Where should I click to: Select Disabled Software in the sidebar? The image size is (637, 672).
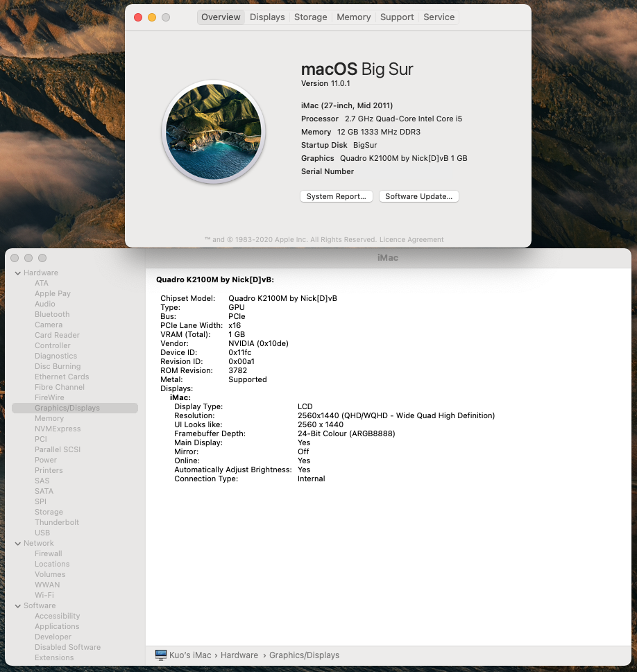click(68, 647)
